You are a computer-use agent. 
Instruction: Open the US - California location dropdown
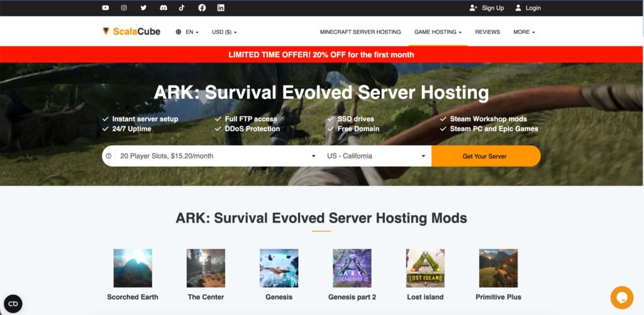(376, 156)
